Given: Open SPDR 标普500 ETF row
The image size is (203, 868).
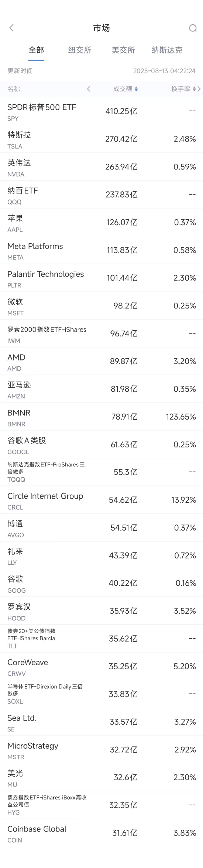Looking at the screenshot, I should point(101,111).
